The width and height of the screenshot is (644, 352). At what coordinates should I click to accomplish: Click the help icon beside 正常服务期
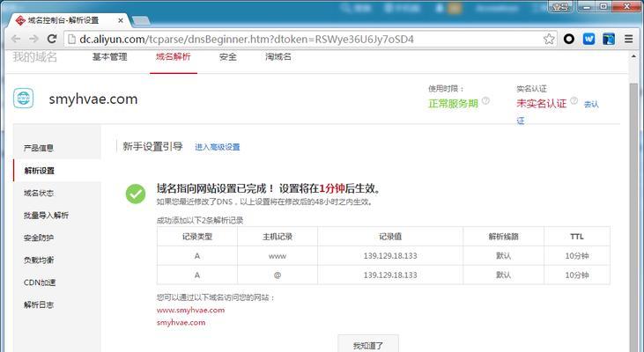pos(485,100)
